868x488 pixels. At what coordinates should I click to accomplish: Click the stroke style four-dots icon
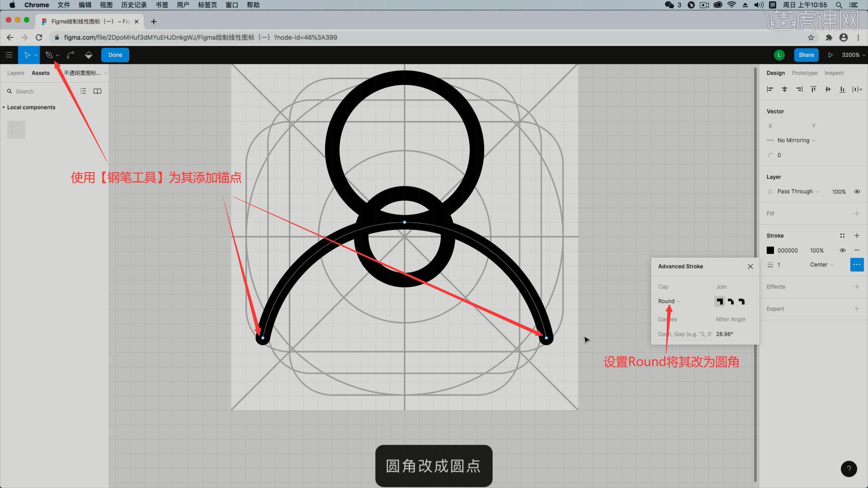[842, 236]
